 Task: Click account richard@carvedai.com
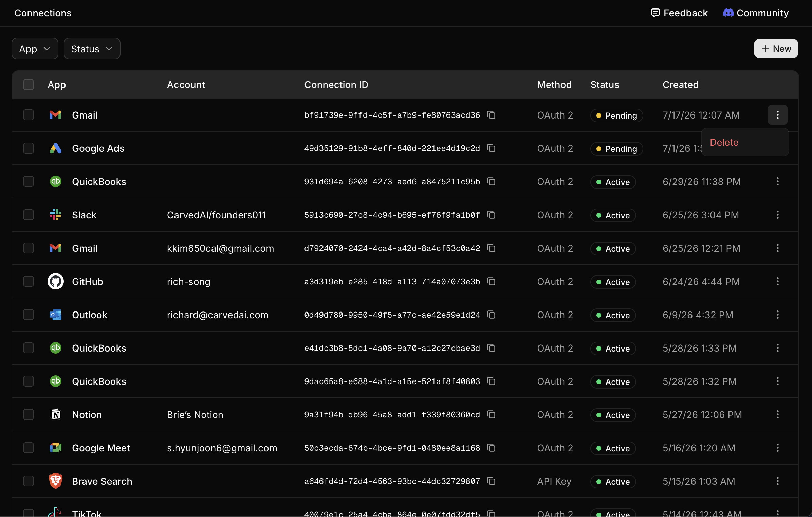click(218, 315)
